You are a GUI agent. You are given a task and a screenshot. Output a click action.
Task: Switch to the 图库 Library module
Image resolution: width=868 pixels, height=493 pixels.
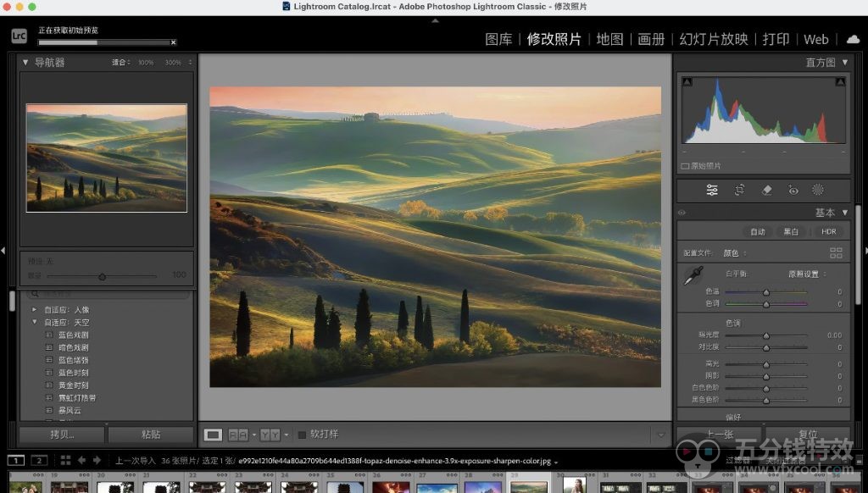pyautogui.click(x=498, y=39)
